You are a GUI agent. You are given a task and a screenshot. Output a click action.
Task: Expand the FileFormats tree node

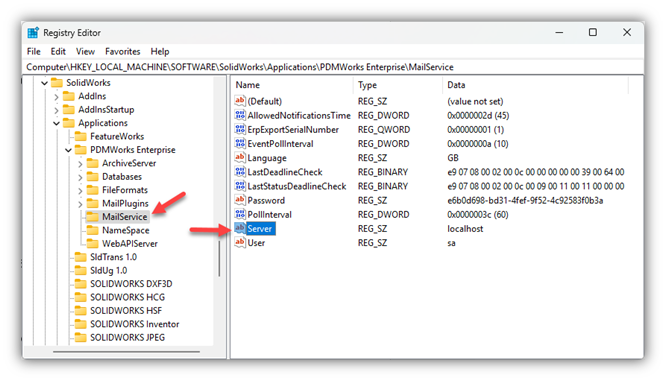(x=80, y=190)
